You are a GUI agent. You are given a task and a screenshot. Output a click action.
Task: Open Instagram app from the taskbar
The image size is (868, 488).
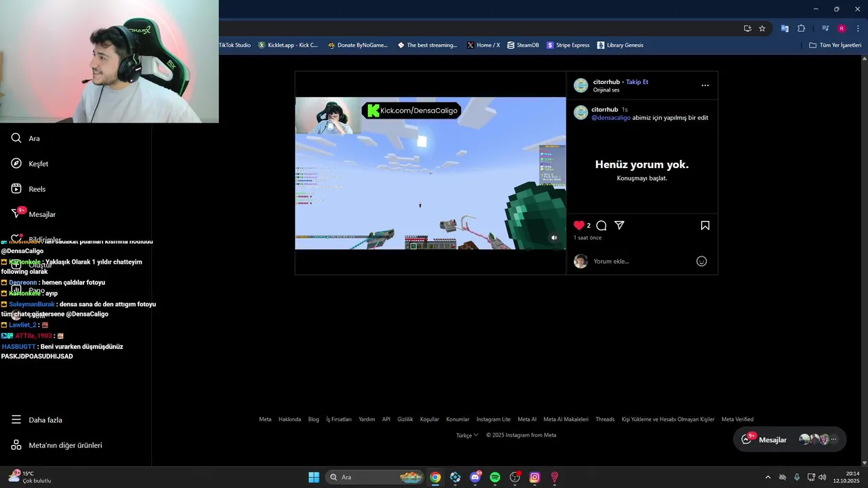click(x=534, y=477)
